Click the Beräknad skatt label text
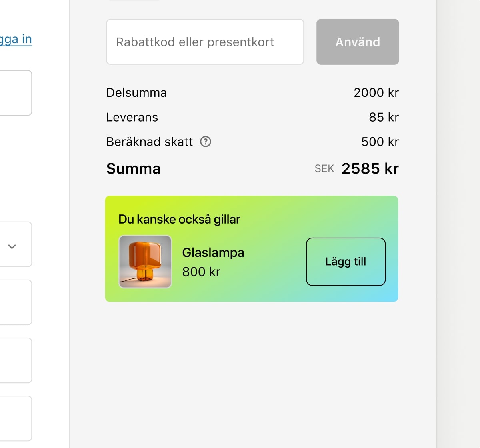 [x=150, y=142]
